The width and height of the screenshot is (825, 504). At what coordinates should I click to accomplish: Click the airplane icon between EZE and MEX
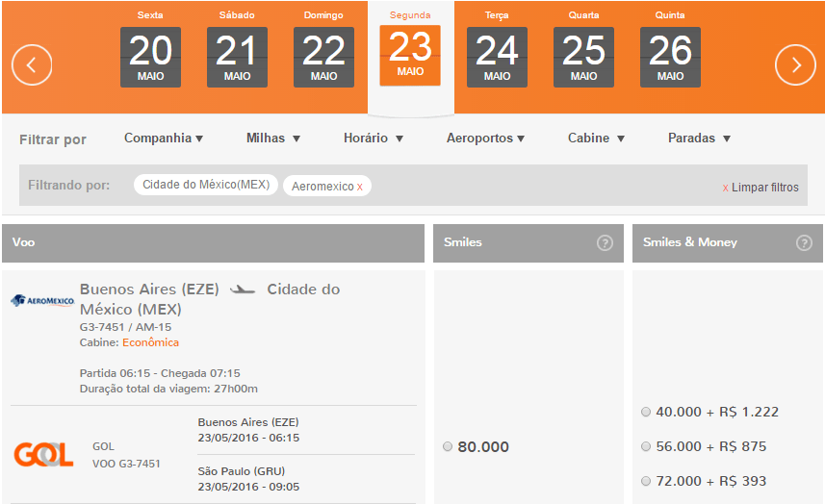[x=243, y=290]
